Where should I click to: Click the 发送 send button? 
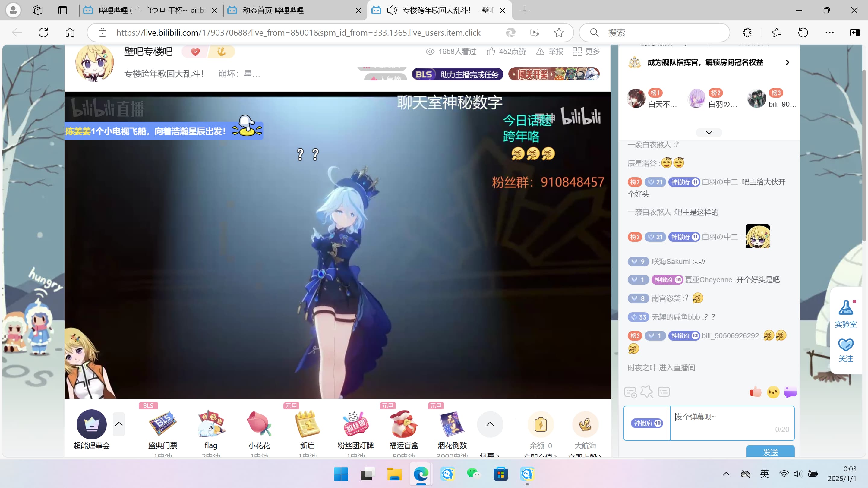click(770, 452)
